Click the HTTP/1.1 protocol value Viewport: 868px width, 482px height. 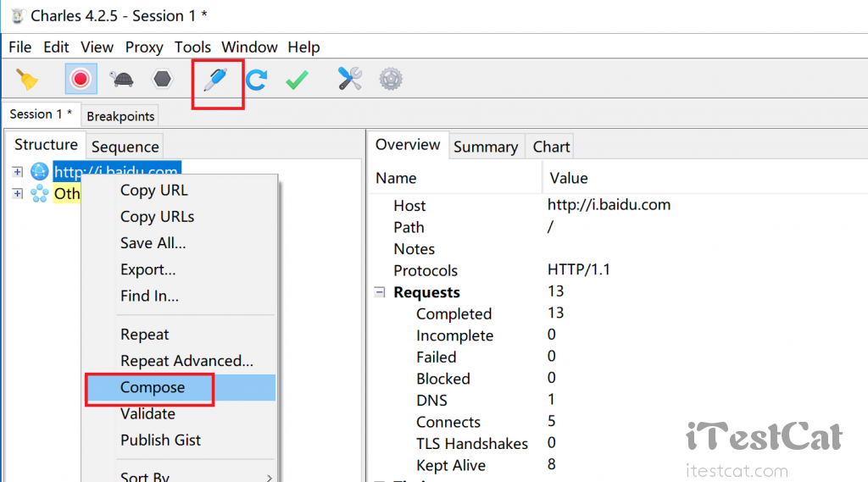[578, 270]
